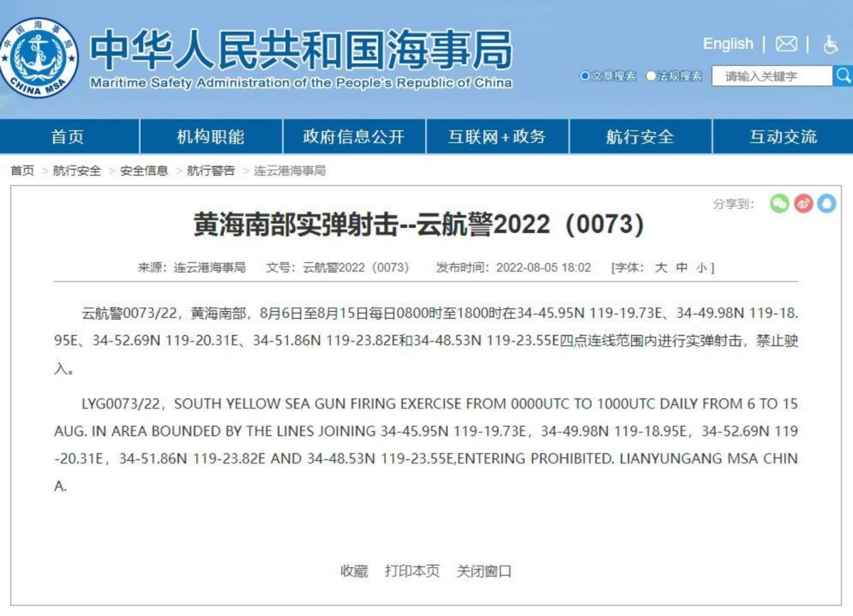
Task: Click the blue search magnifier icon
Action: [x=844, y=74]
